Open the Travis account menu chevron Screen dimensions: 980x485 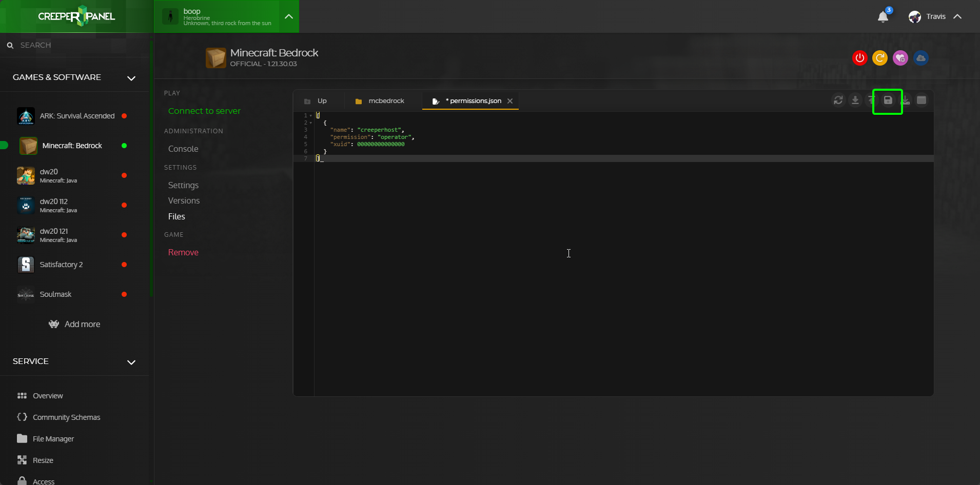pyautogui.click(x=957, y=16)
